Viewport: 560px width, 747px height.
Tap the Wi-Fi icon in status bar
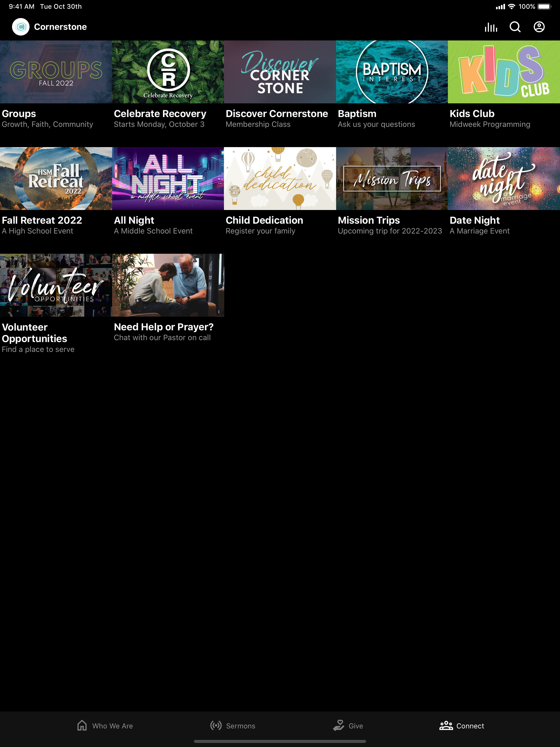[x=512, y=6]
